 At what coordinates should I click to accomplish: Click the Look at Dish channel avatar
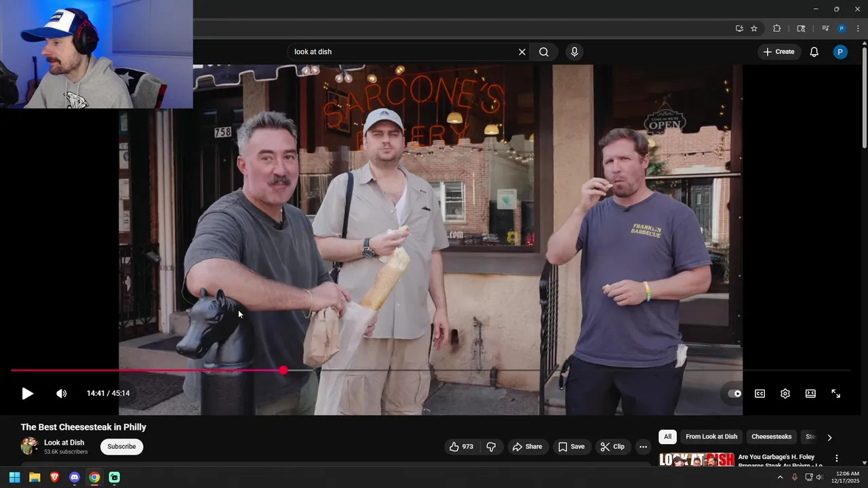[29, 446]
